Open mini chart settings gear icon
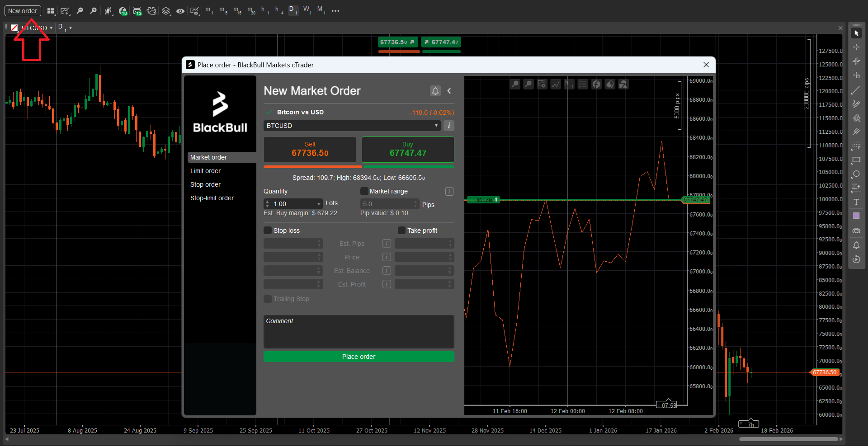This screenshot has width=868, height=447. [542, 84]
